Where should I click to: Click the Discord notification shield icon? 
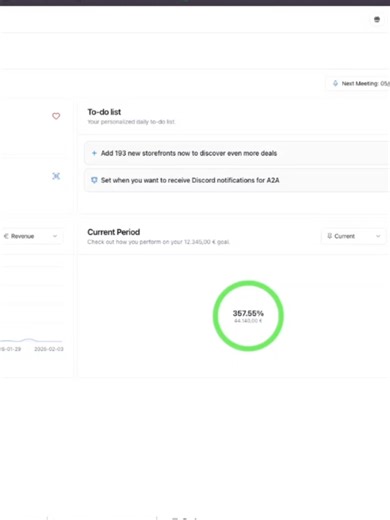click(x=94, y=180)
